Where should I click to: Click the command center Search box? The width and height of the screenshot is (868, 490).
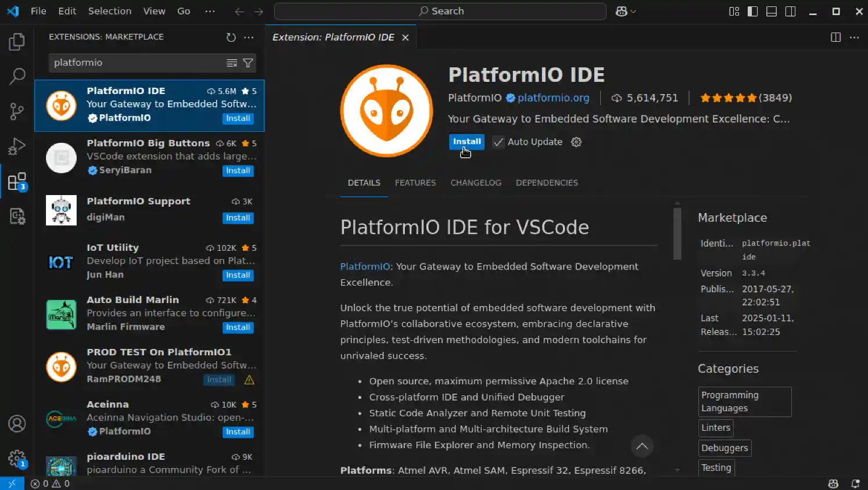point(440,11)
